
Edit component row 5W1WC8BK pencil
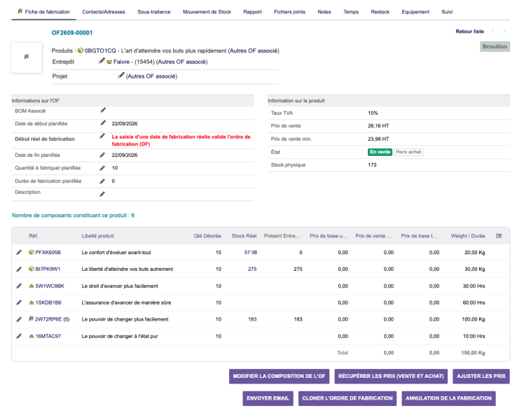[x=19, y=286]
